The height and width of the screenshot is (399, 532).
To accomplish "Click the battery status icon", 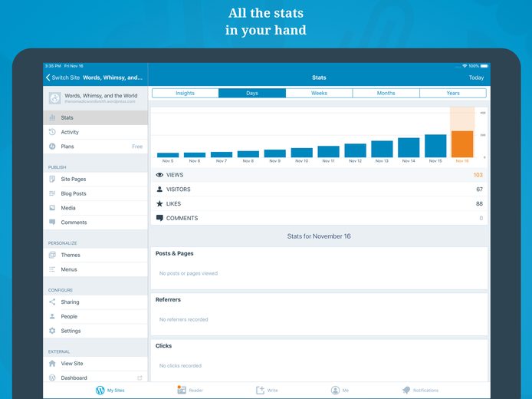I will (x=484, y=66).
